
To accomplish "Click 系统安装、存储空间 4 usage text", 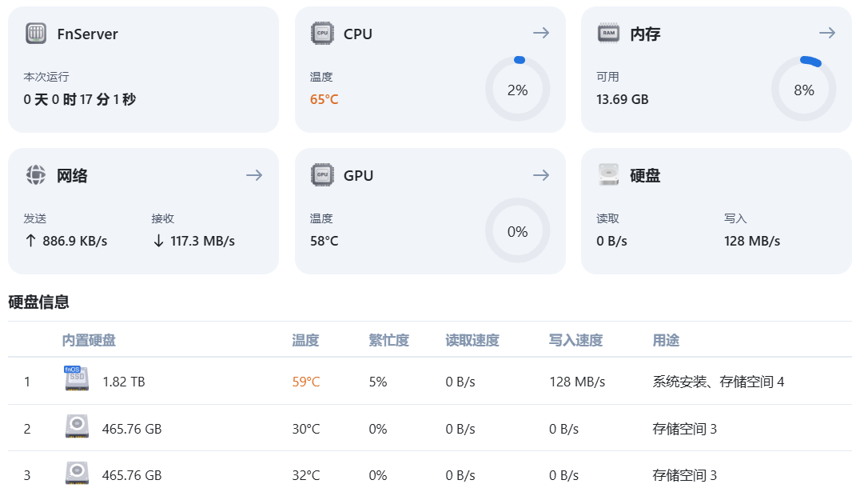I will (718, 382).
